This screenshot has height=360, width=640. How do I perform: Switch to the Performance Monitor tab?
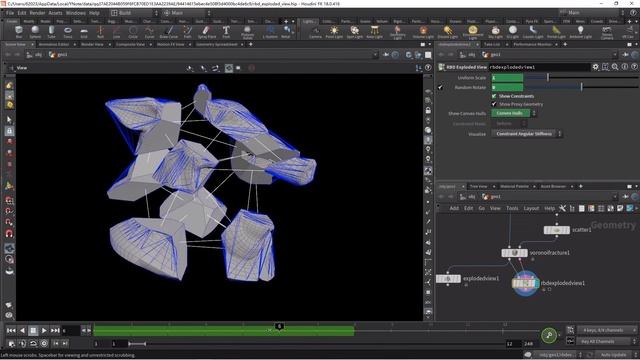[x=532, y=44]
